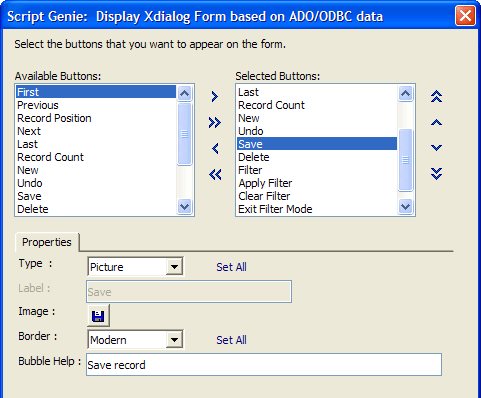Image resolution: width=481 pixels, height=398 pixels.
Task: Select Clear Filter in Selected Buttons
Action: pyautogui.click(x=317, y=196)
